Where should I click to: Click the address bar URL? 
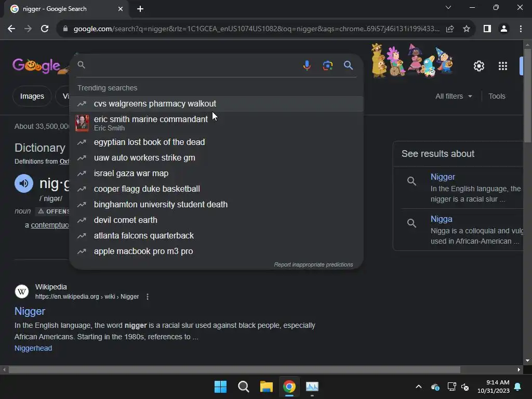[x=257, y=29]
